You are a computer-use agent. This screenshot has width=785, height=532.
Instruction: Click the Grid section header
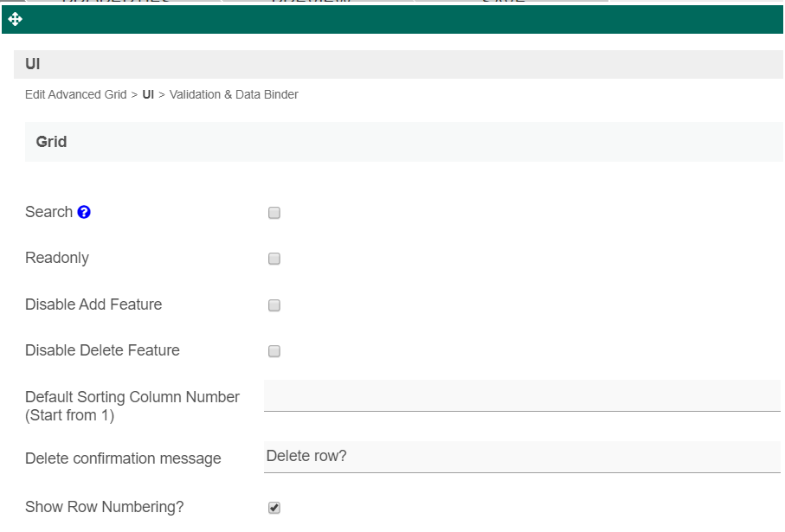click(52, 142)
